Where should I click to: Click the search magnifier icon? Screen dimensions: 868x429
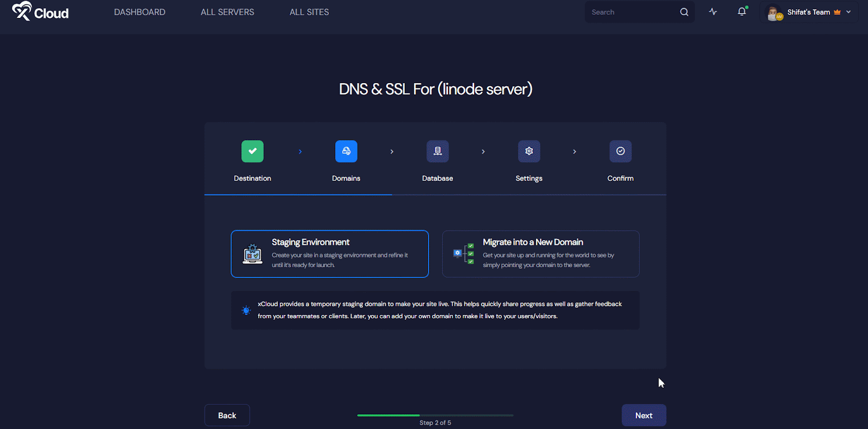pyautogui.click(x=684, y=12)
